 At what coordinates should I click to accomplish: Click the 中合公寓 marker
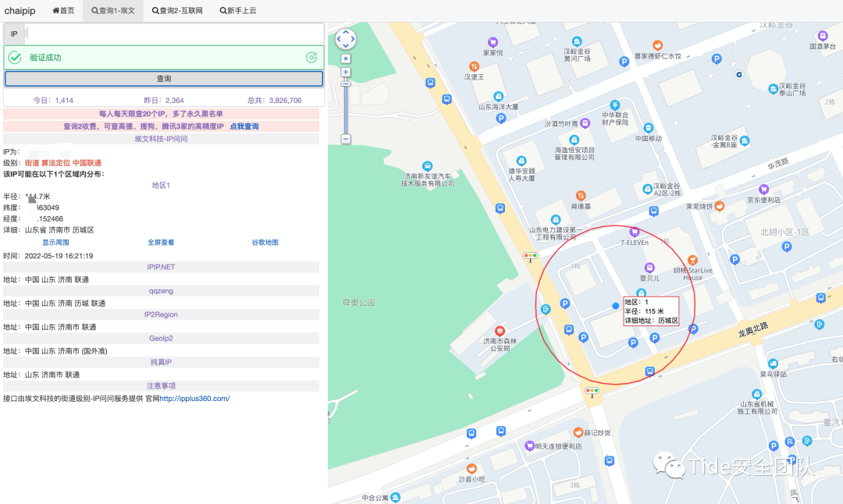(395, 498)
